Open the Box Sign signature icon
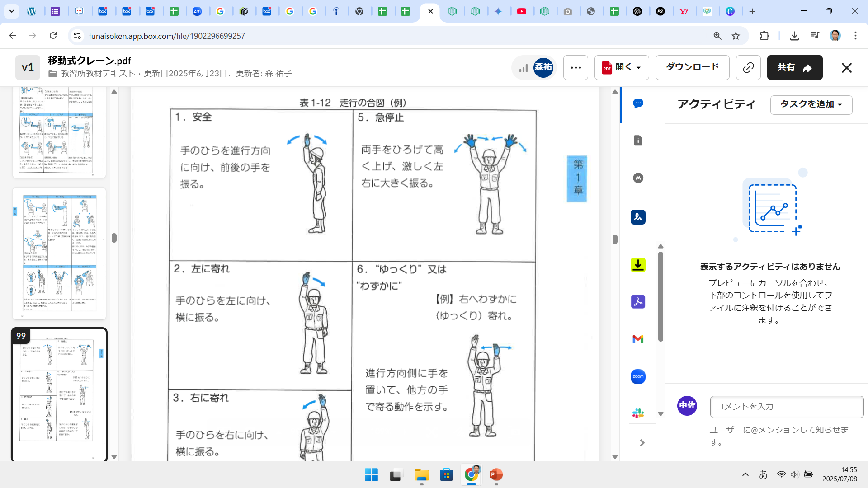The width and height of the screenshot is (868, 488). 638,217
